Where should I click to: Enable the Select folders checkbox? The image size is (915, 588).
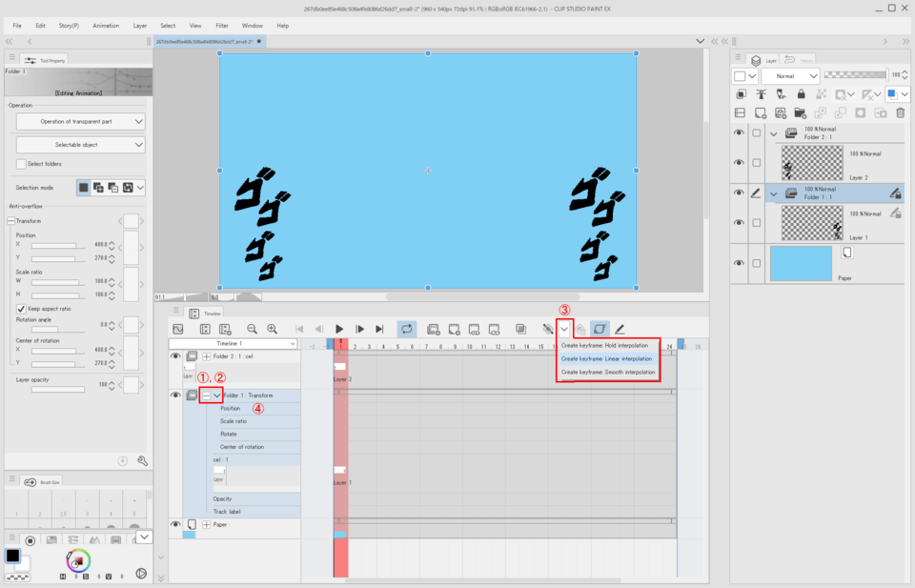pyautogui.click(x=21, y=164)
